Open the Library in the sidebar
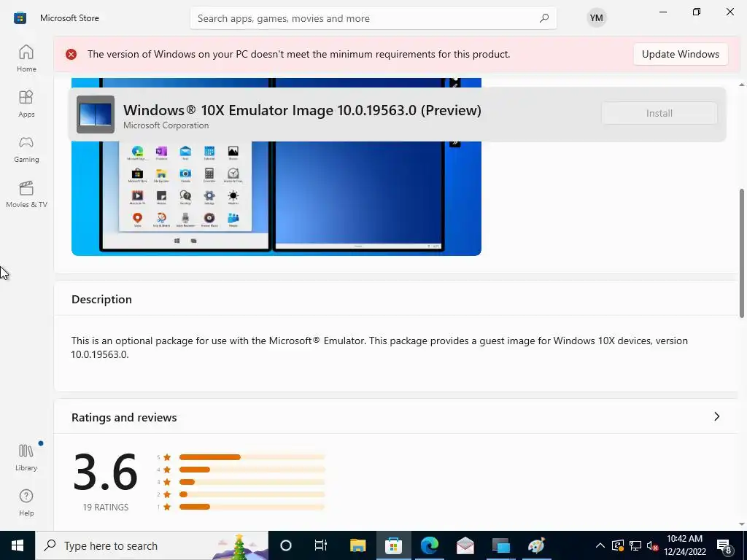The height and width of the screenshot is (560, 747). tap(26, 458)
